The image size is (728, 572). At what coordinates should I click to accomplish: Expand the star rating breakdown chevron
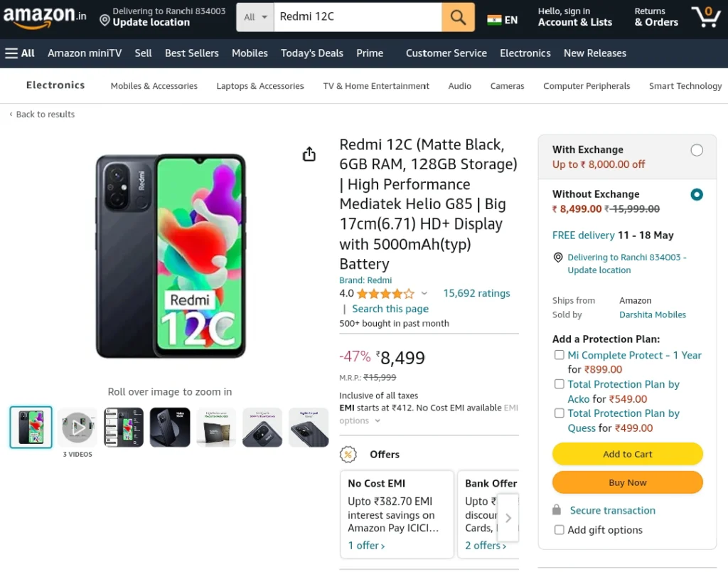click(x=424, y=293)
